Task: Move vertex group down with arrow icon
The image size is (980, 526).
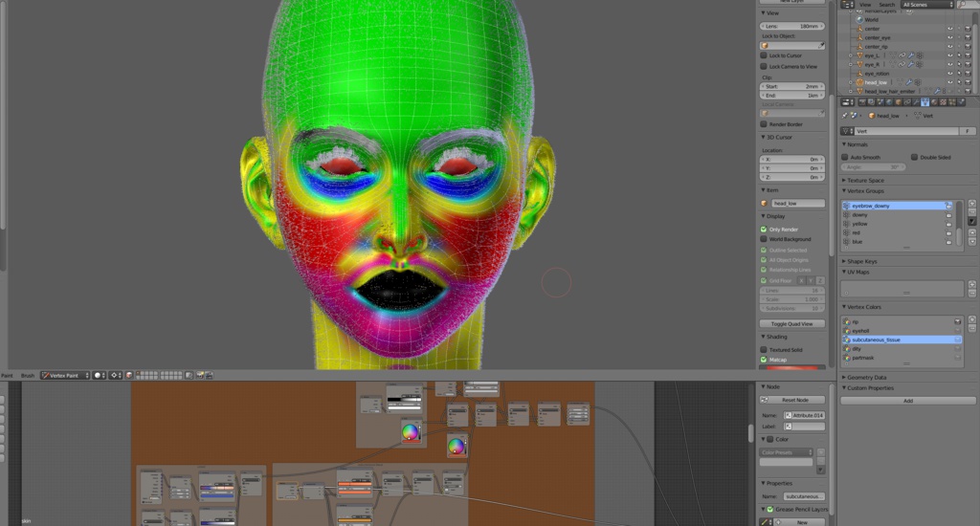Action: [972, 242]
